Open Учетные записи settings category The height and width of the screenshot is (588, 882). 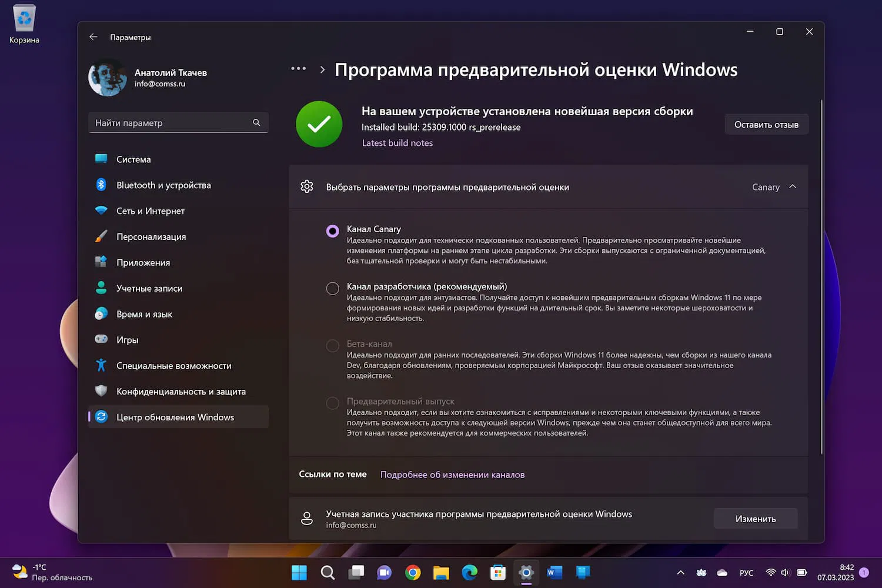(178, 289)
